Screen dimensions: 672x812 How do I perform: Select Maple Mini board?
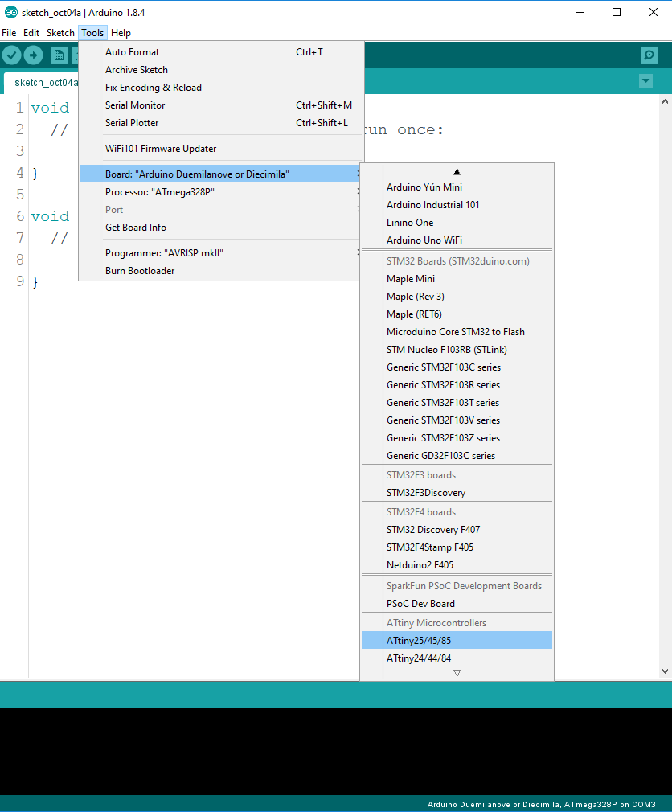coord(457,279)
